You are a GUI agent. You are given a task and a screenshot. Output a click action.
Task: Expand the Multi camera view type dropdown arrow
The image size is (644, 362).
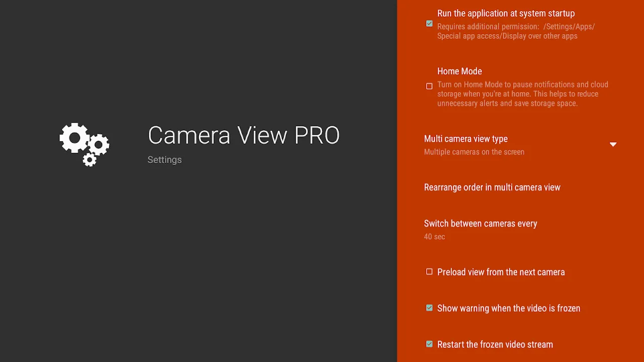tap(613, 144)
